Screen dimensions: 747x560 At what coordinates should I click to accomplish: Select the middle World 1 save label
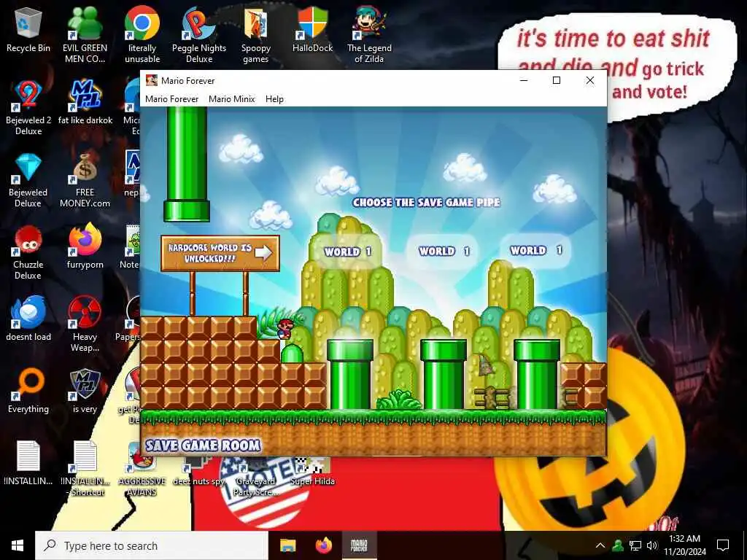444,251
